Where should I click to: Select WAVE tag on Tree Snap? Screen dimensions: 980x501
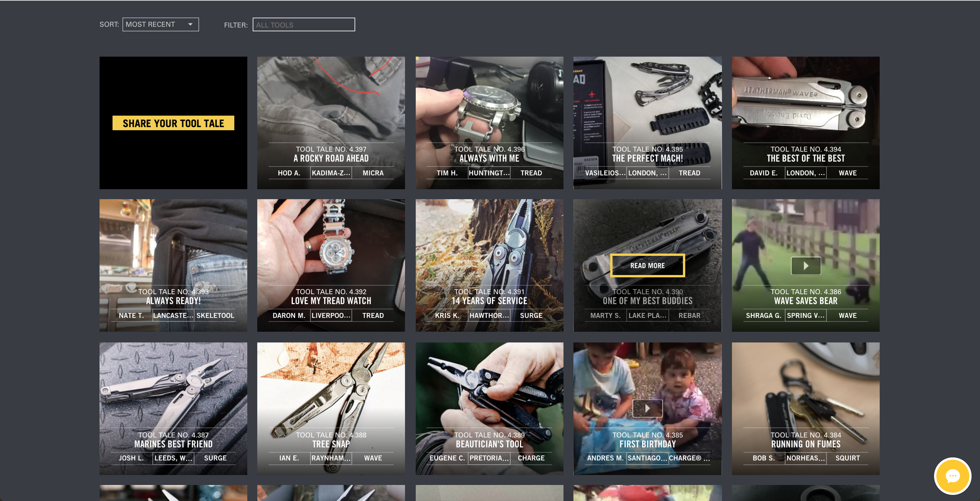click(373, 458)
